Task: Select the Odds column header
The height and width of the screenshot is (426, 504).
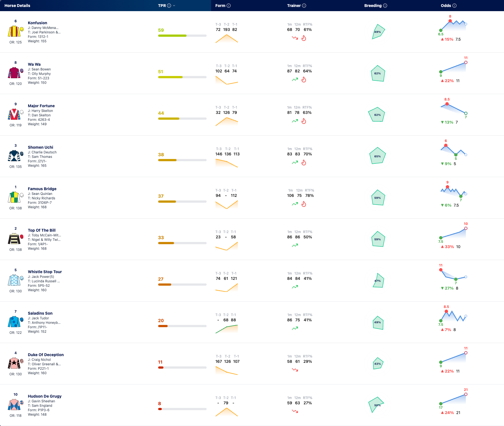Action: pyautogui.click(x=446, y=6)
